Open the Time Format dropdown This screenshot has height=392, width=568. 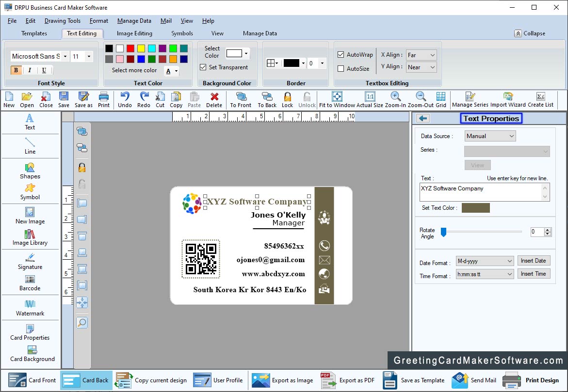485,274
